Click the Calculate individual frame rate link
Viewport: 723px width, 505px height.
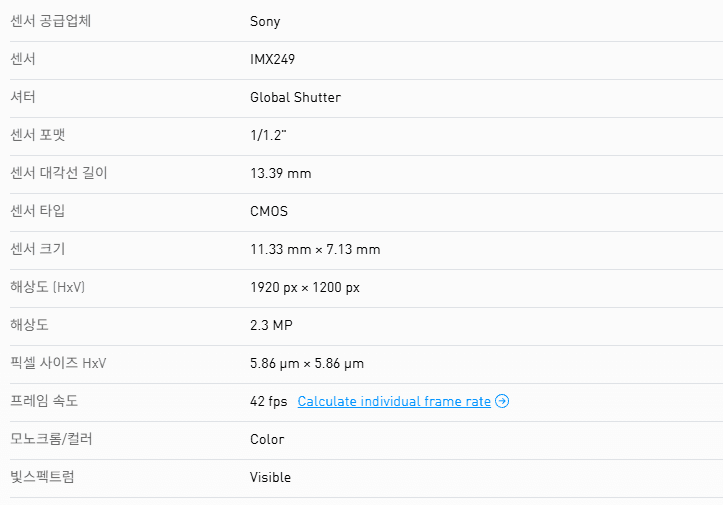[394, 401]
